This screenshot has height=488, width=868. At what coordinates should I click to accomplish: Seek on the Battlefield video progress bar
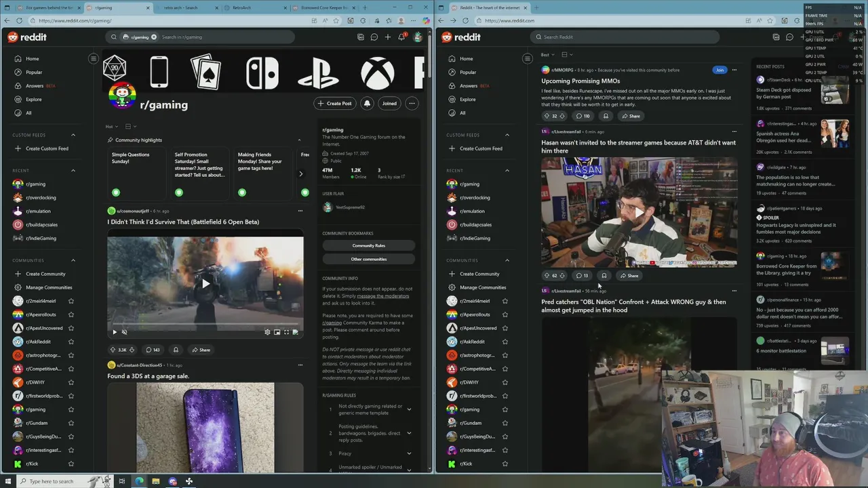click(205, 323)
